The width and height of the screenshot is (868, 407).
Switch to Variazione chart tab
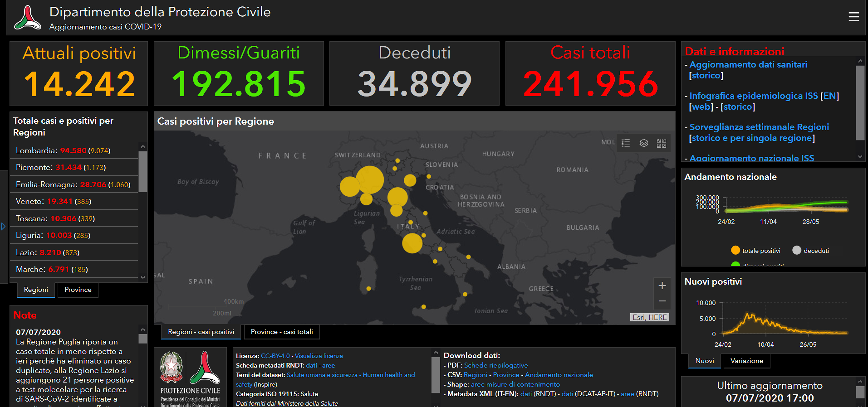pyautogui.click(x=747, y=361)
